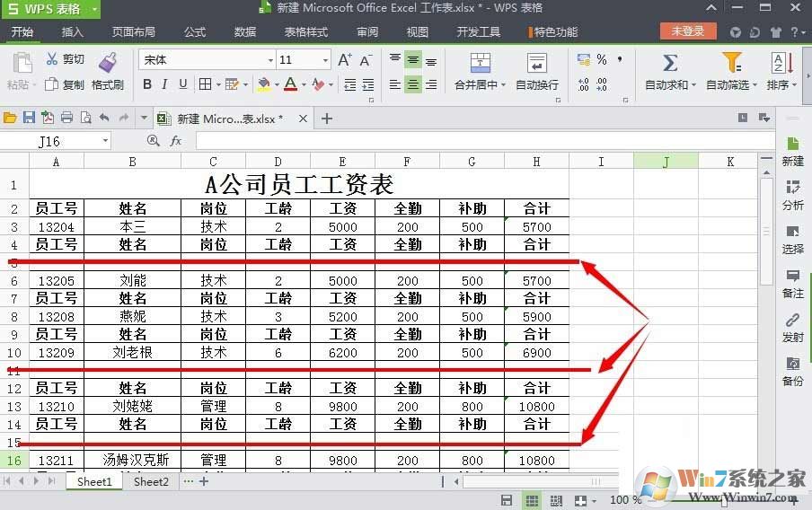Click the Copy (复制) icon
The width and height of the screenshot is (812, 510).
point(51,84)
